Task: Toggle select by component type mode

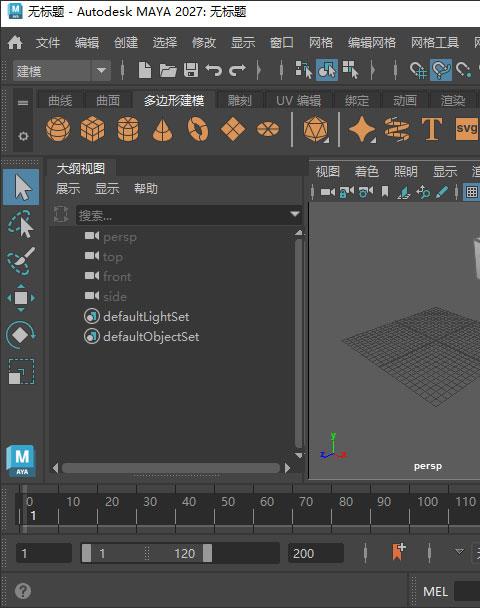Action: tap(350, 70)
